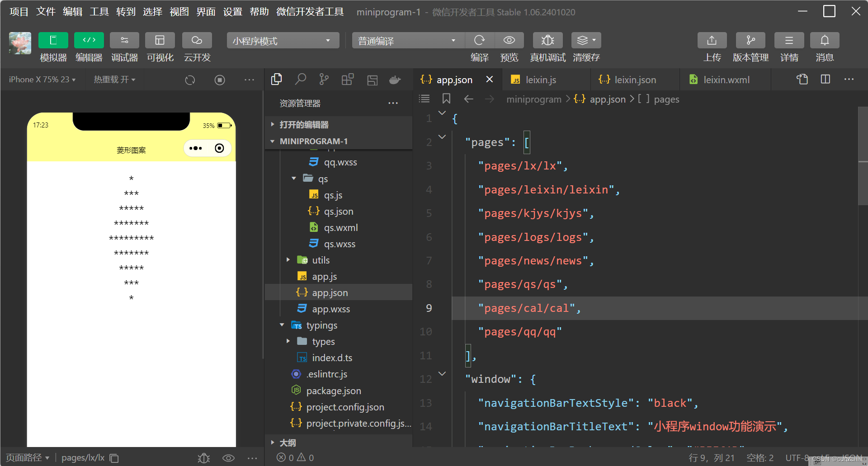Open the simulator more options menu

coord(249,80)
